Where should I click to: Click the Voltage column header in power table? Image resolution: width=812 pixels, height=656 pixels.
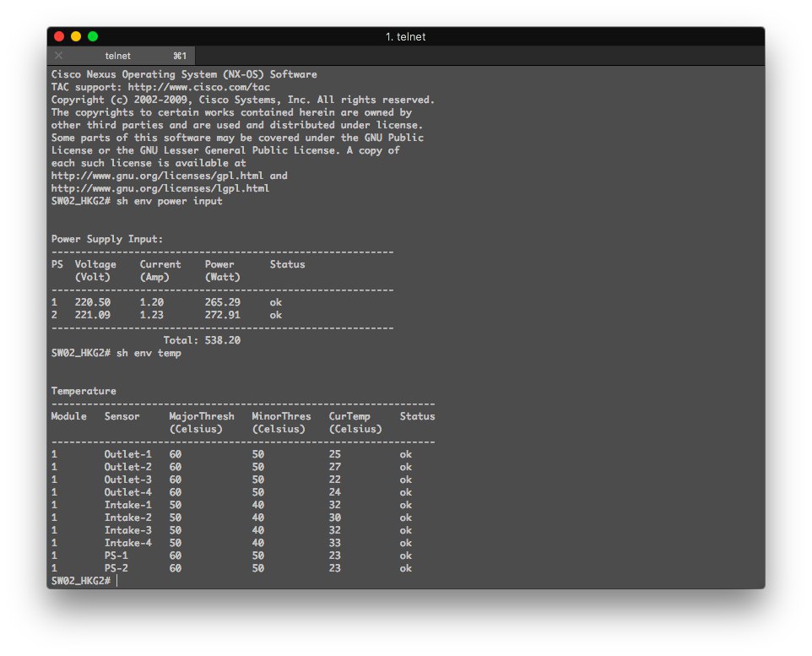point(95,264)
